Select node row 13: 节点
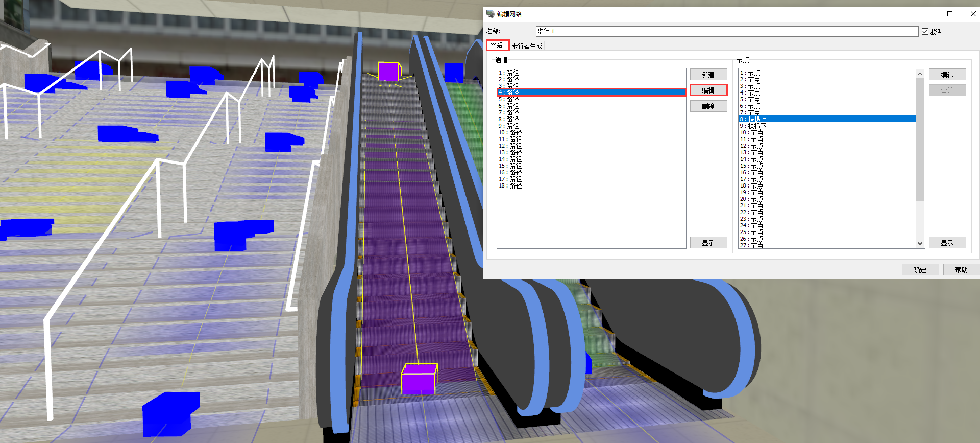 point(827,152)
